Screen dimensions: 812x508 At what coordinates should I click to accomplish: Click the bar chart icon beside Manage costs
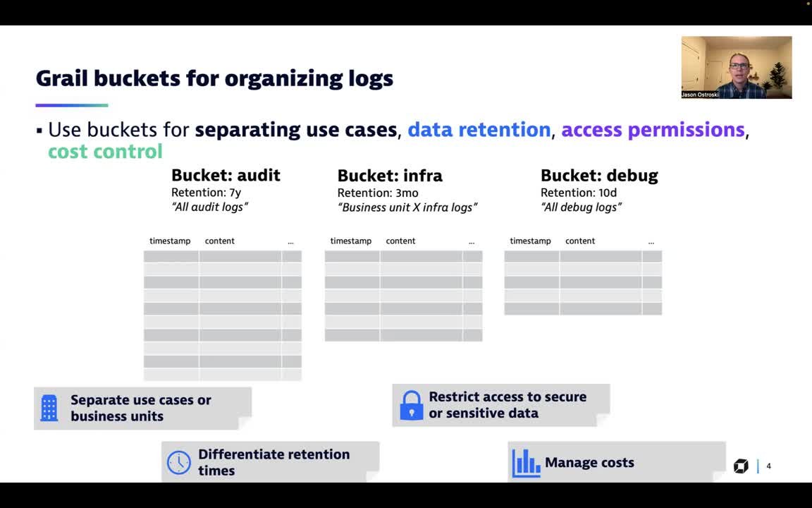tap(526, 463)
